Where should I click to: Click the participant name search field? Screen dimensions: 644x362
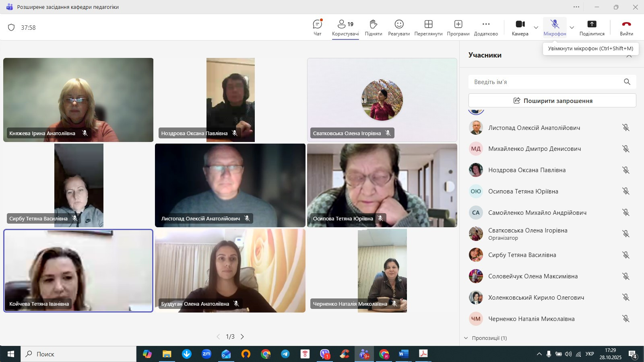pyautogui.click(x=545, y=82)
